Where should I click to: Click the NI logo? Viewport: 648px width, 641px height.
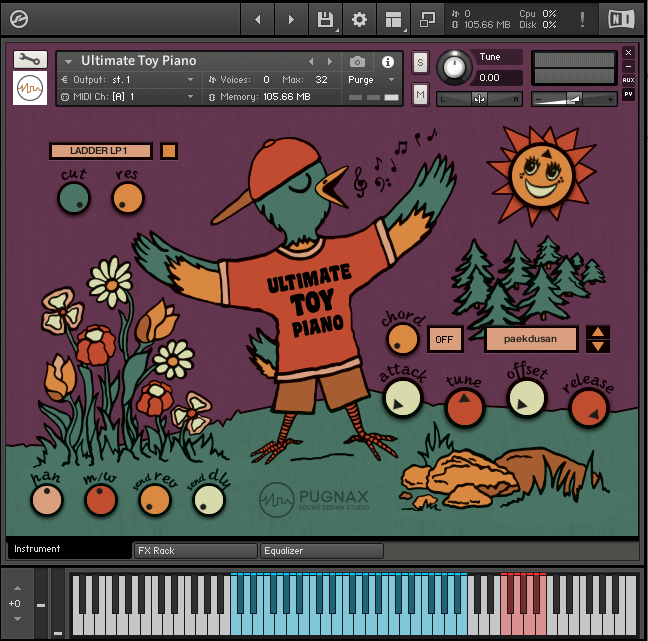pyautogui.click(x=621, y=19)
